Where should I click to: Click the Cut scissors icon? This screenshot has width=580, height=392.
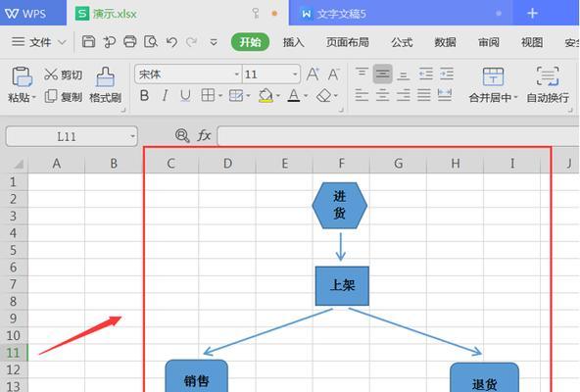coord(51,74)
